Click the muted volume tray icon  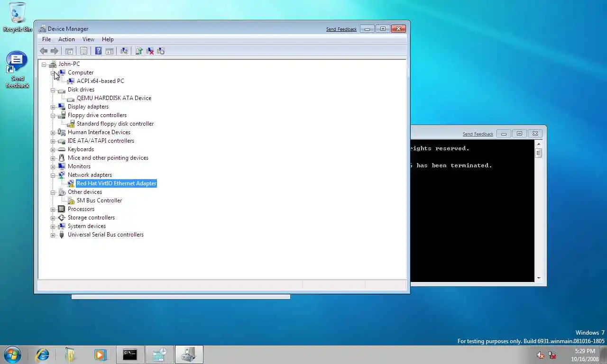tap(541, 355)
